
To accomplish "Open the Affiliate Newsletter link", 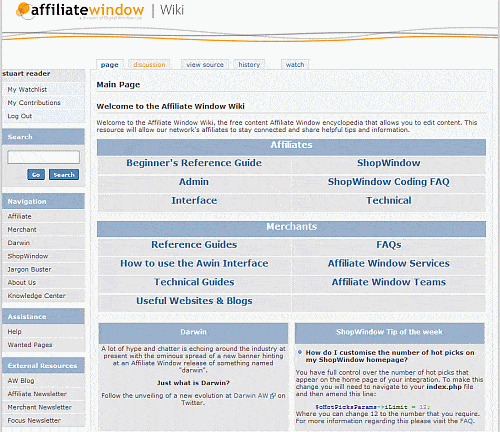I will click(37, 394).
